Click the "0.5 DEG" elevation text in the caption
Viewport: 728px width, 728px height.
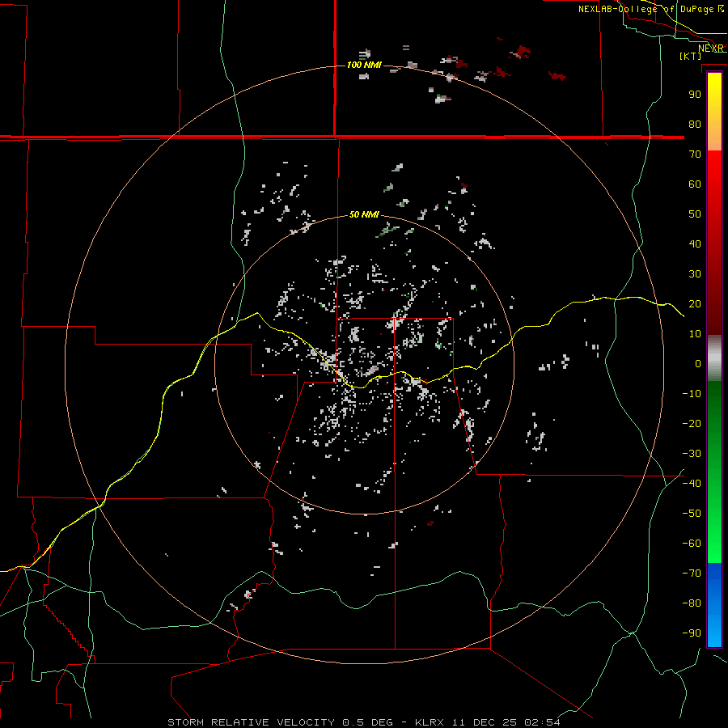368,722
